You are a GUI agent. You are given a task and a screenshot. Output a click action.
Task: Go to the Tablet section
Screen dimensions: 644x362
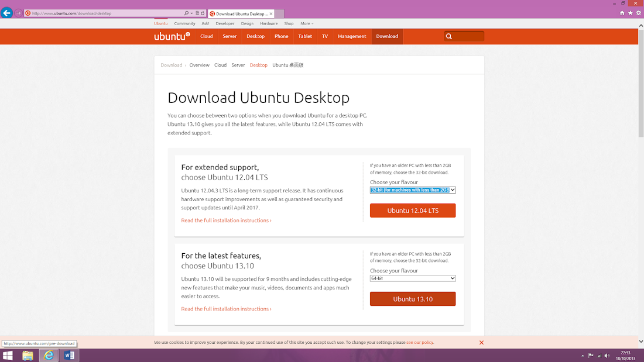(x=305, y=36)
